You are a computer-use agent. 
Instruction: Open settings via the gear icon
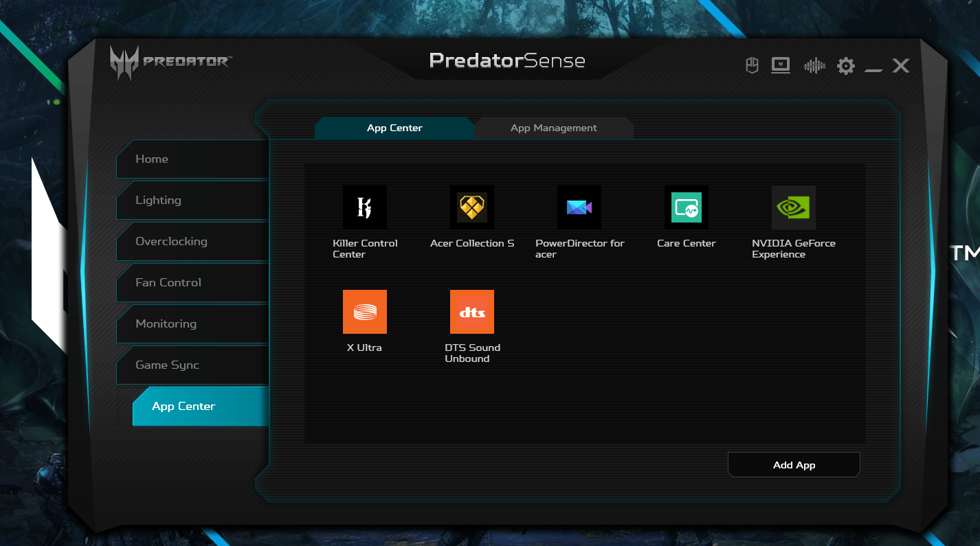pos(845,66)
